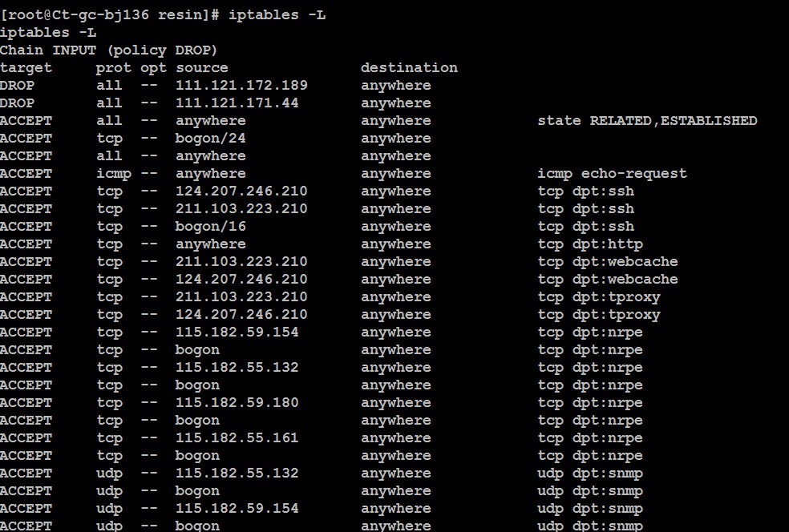Select the bogon/16 source entry
789x532 pixels.
(x=210, y=226)
